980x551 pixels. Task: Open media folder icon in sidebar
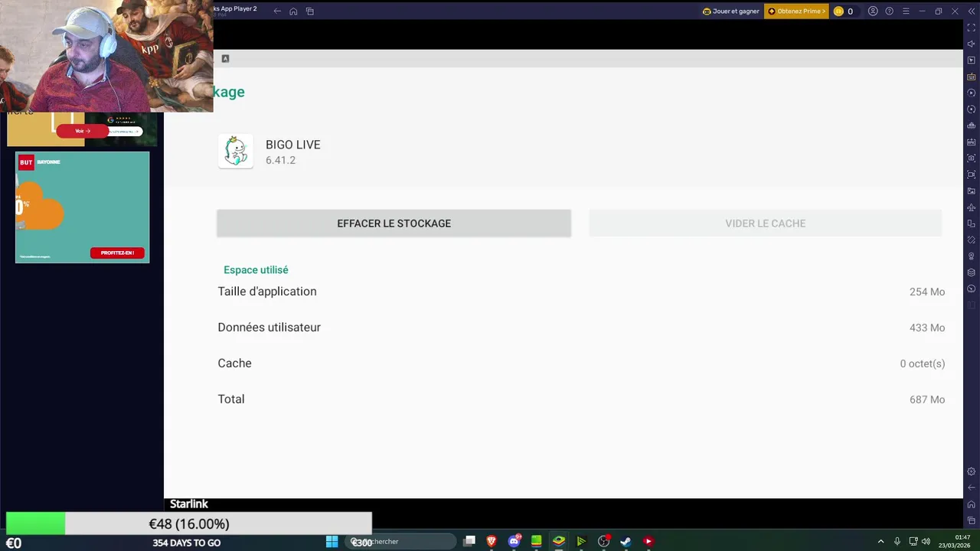tap(972, 191)
